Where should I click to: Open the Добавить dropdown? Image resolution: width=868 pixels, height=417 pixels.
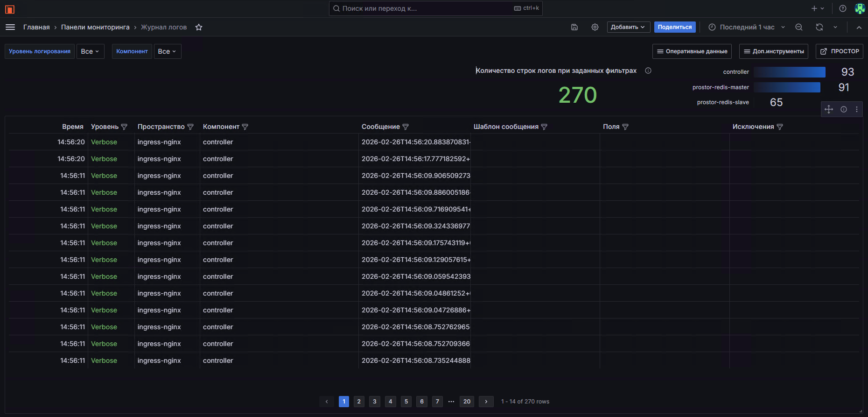628,27
